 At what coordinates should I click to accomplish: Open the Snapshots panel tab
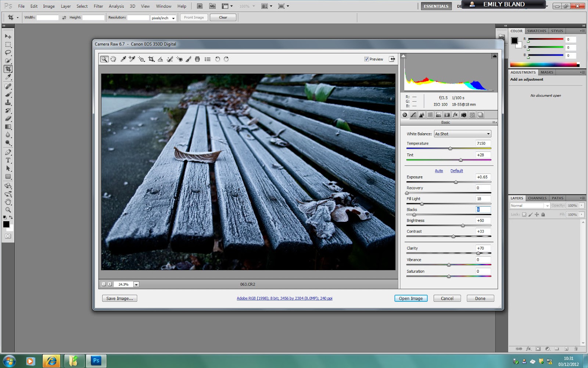481,115
